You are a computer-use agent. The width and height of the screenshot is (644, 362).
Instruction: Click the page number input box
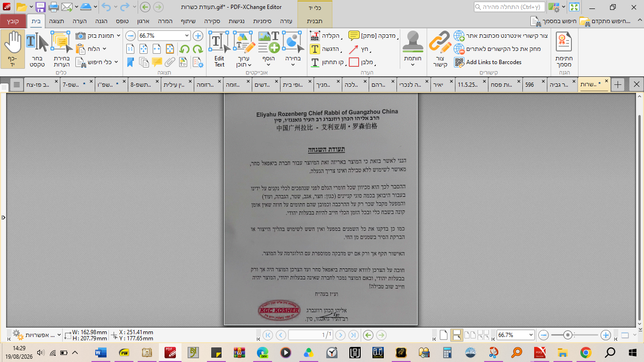point(311,335)
